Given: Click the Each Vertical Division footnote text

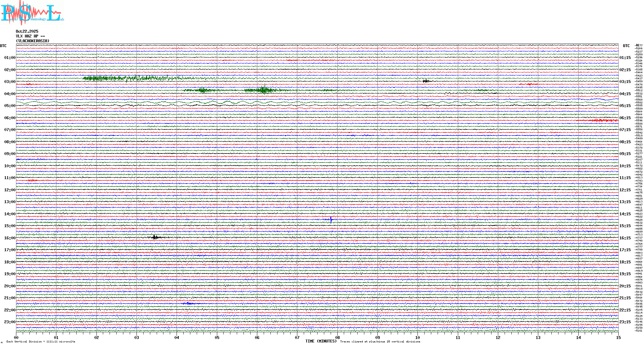Looking at the screenshot, I should (41, 342).
